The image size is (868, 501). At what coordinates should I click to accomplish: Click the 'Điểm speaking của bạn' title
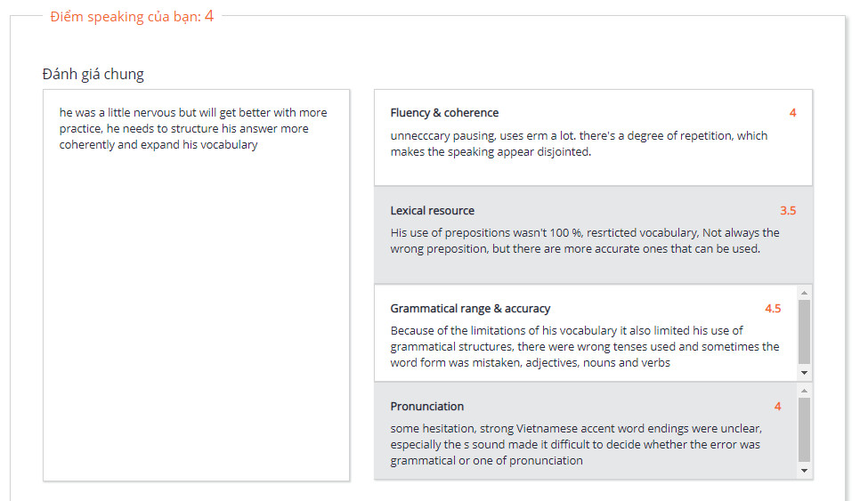132,16
